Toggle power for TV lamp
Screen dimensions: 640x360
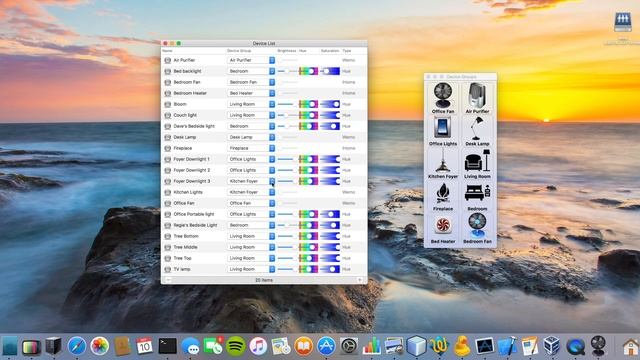click(167, 269)
